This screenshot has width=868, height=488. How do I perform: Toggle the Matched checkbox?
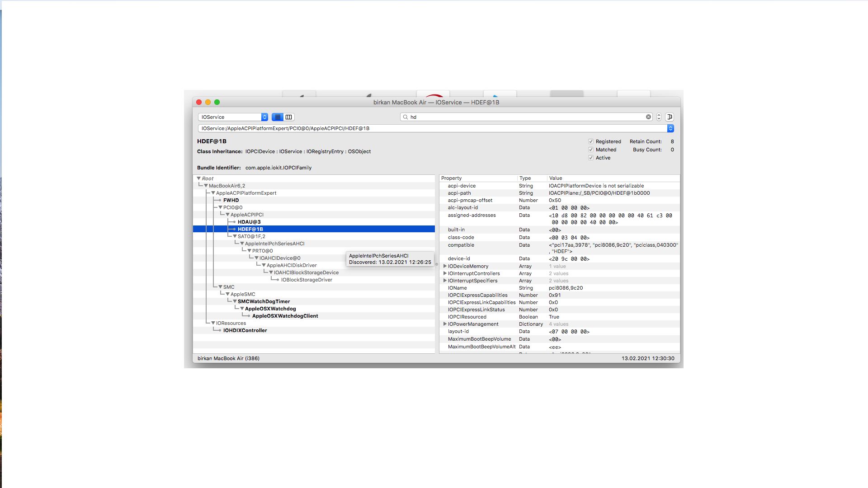[590, 150]
